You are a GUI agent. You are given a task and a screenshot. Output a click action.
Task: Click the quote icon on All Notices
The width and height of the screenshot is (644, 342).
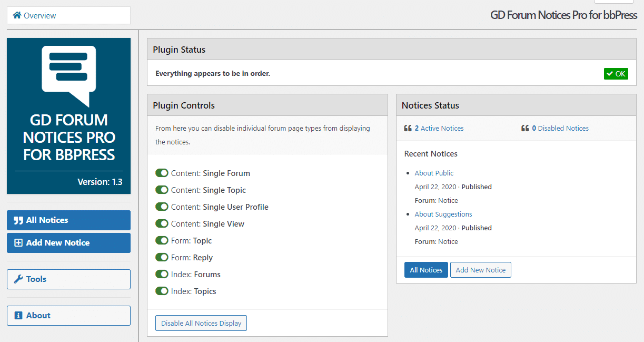click(18, 220)
